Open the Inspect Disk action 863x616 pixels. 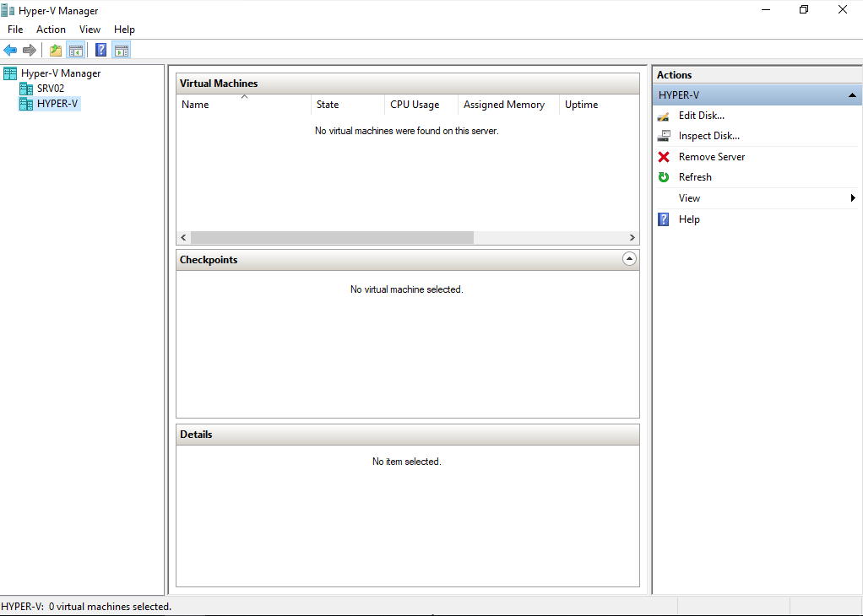(x=709, y=135)
